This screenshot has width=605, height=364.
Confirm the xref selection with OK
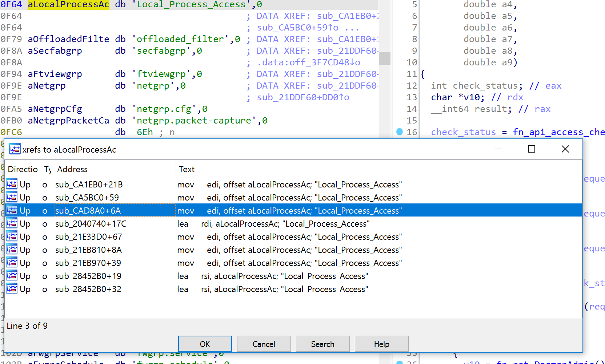click(x=205, y=344)
